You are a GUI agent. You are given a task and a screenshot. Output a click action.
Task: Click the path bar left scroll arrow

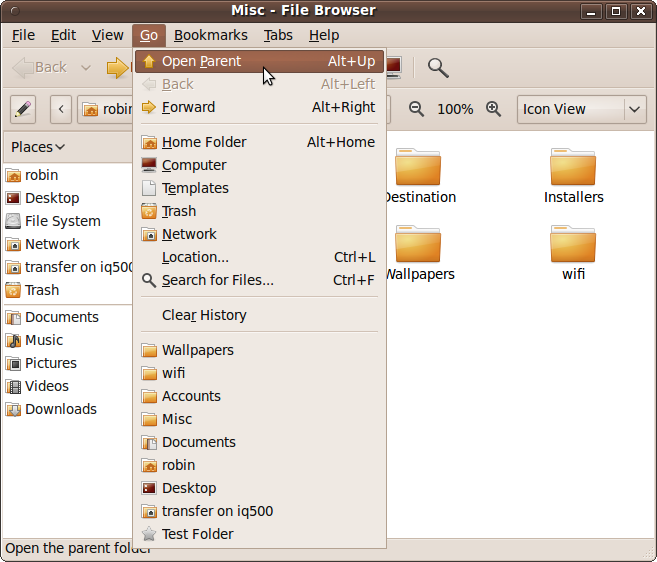click(61, 109)
